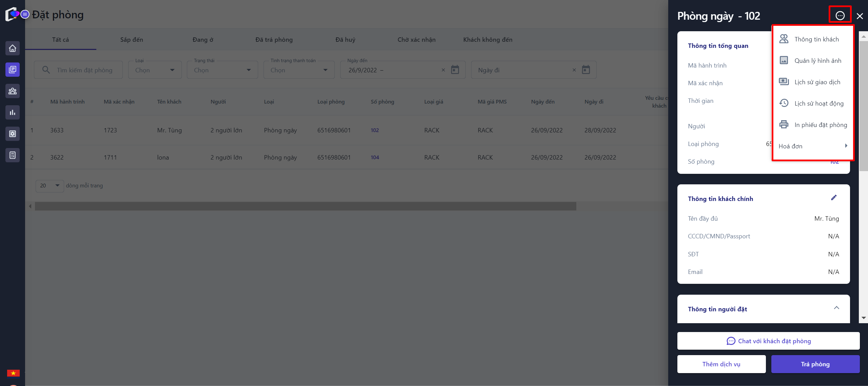This screenshot has width=868, height=386.
Task: Click the home icon in sidebar
Action: coord(13,49)
